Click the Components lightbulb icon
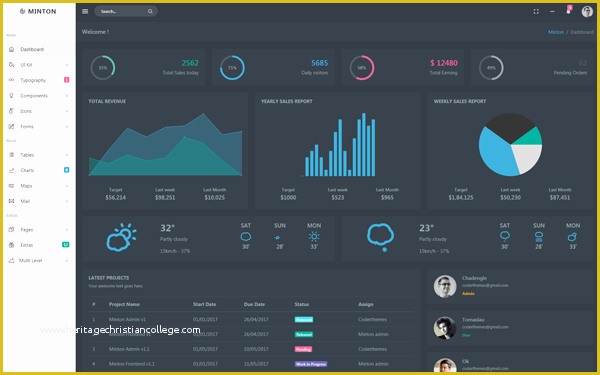The image size is (600, 375). click(x=11, y=96)
